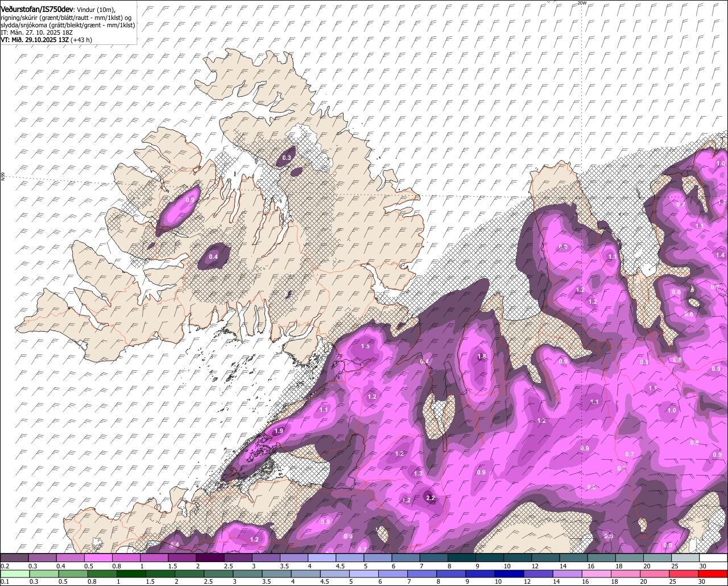
Task: Click the 'VT: Mið. 29.10.2025 13Z (+43 h)' line
Action: point(46,40)
